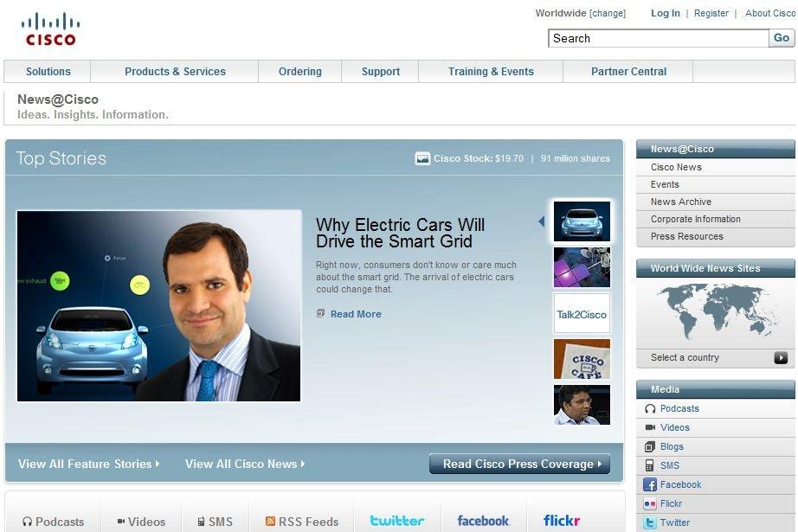The width and height of the screenshot is (798, 532).
Task: Click Read Cisco Press Coverage button
Action: click(x=519, y=464)
